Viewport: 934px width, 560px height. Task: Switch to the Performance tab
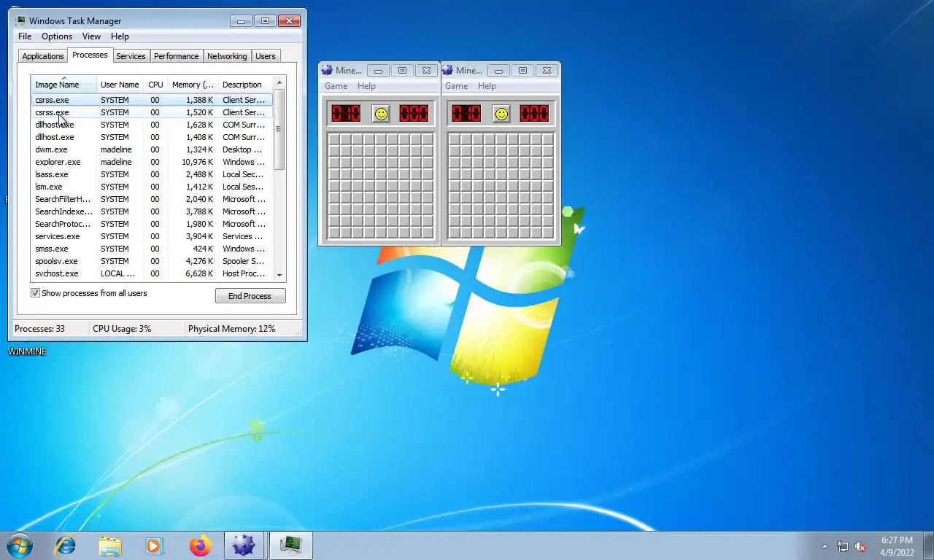[176, 56]
